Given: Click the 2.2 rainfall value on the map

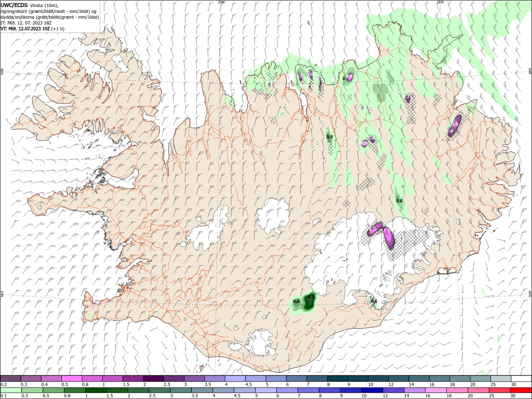Looking at the screenshot, I should pyautogui.click(x=311, y=296).
